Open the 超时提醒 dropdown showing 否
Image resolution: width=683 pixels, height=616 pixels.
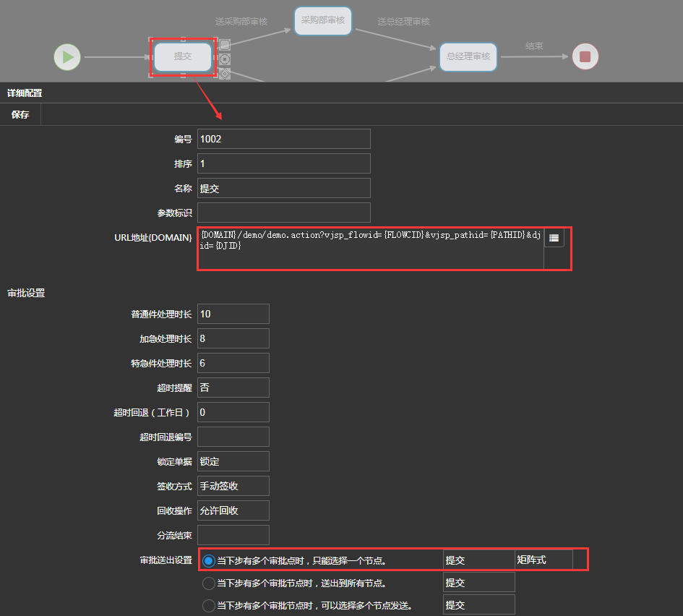(233, 388)
